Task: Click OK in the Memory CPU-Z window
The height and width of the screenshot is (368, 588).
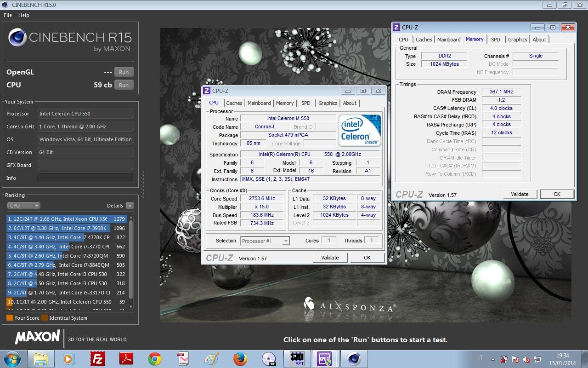Action: (557, 194)
